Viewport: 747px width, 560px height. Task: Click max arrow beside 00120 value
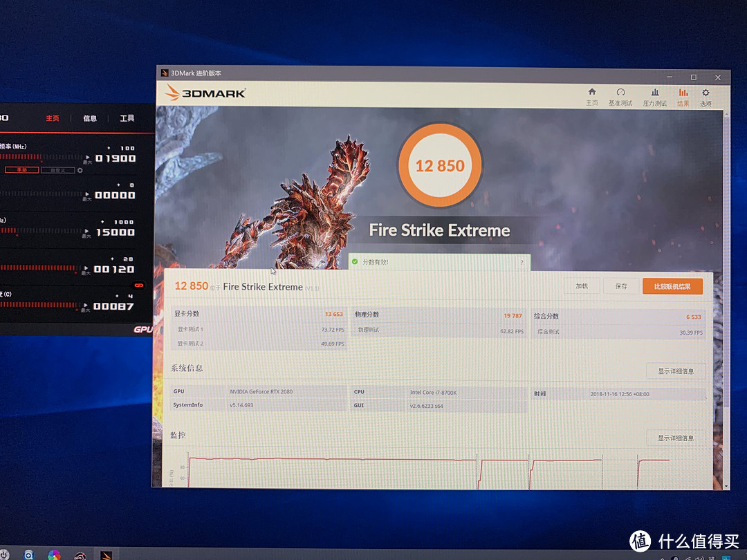tap(86, 270)
